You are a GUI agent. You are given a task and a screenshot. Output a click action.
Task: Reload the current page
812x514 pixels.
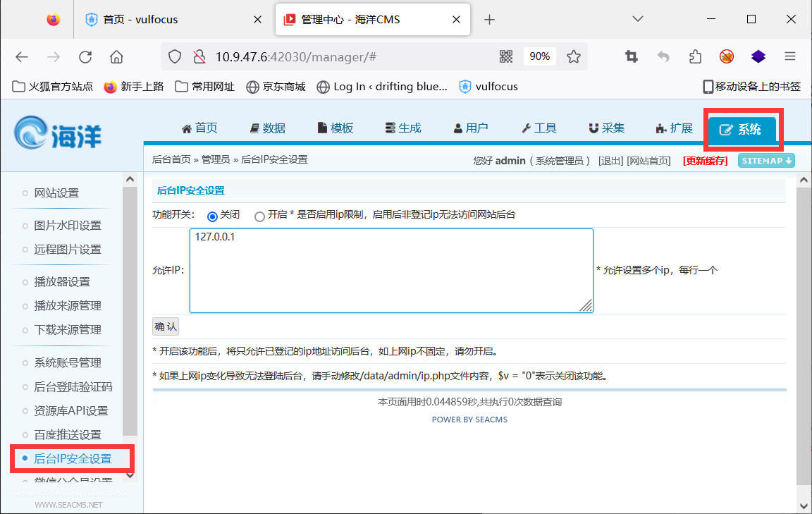pos(85,57)
